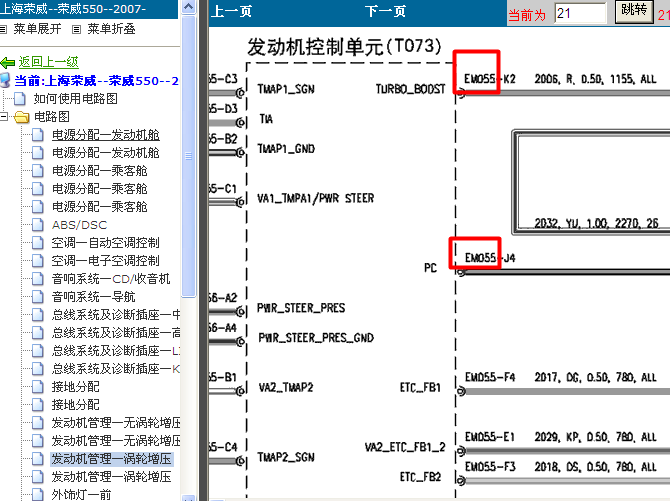Open 总线系统及诊断插座—L diagram
The image size is (670, 501).
click(x=116, y=351)
